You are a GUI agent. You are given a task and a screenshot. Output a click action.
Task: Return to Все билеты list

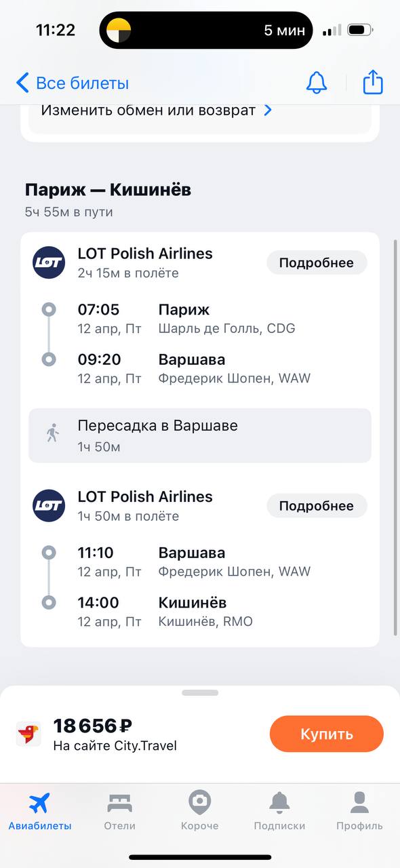pos(73,83)
